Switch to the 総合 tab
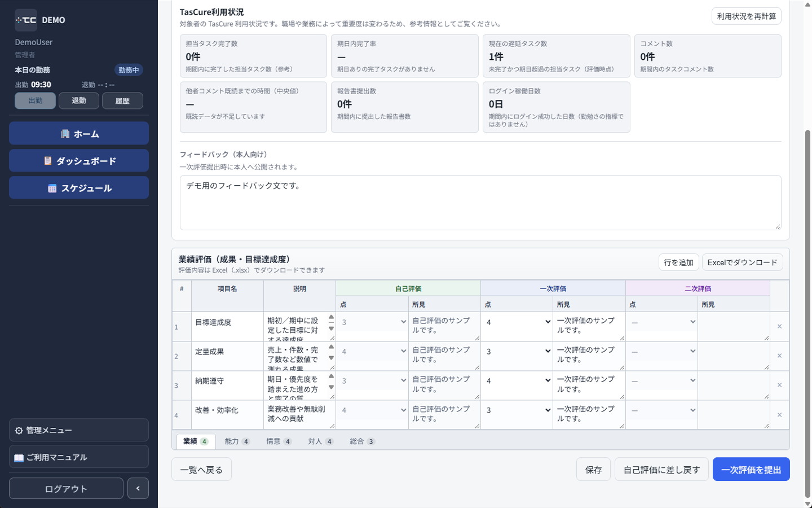This screenshot has height=508, width=812. click(x=362, y=441)
